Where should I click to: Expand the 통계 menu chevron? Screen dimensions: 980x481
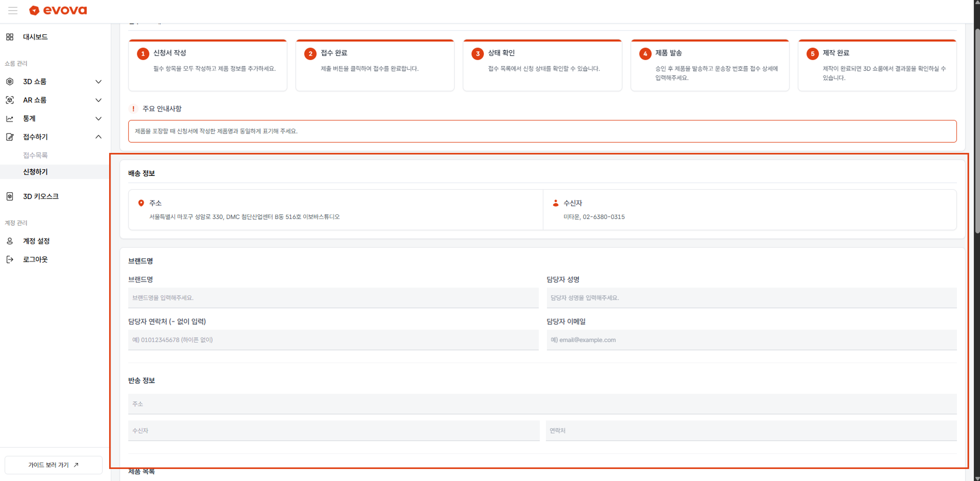pos(98,119)
